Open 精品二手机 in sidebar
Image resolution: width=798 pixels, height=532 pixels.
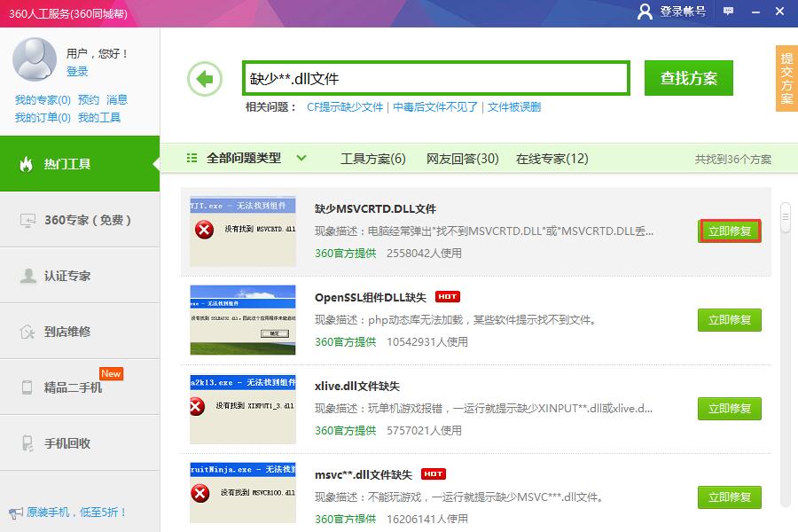click(80, 387)
